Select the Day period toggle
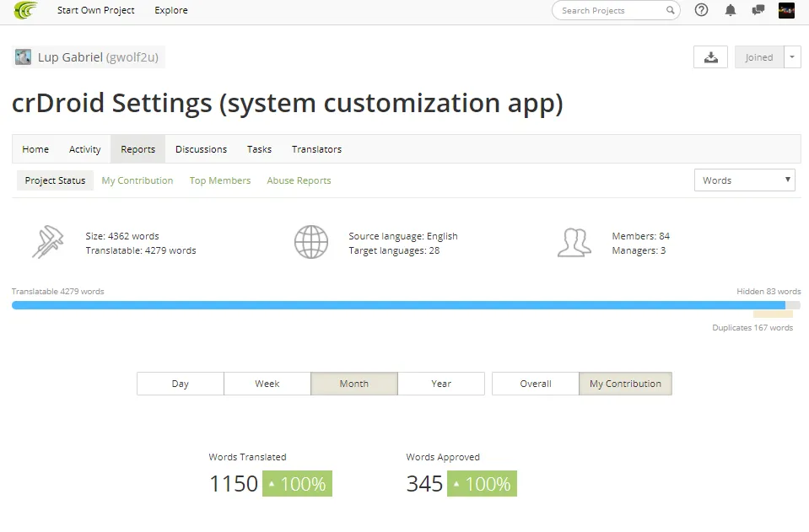The width and height of the screenshot is (809, 532). point(180,384)
